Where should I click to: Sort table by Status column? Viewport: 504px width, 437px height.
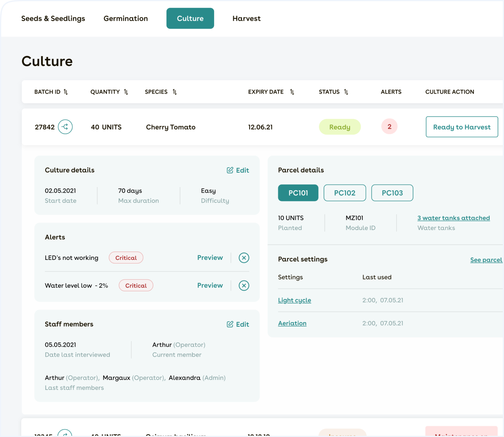click(x=346, y=92)
